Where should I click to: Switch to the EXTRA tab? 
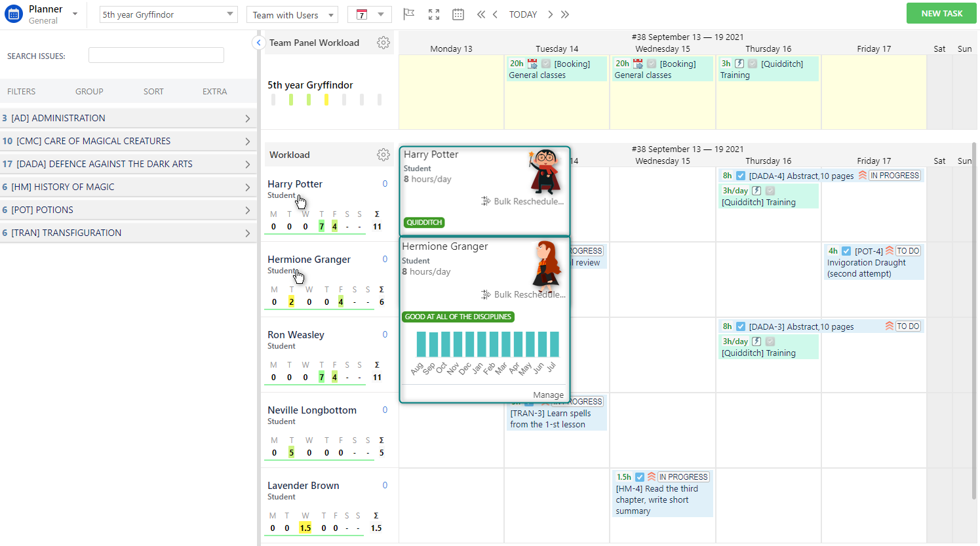214,92
